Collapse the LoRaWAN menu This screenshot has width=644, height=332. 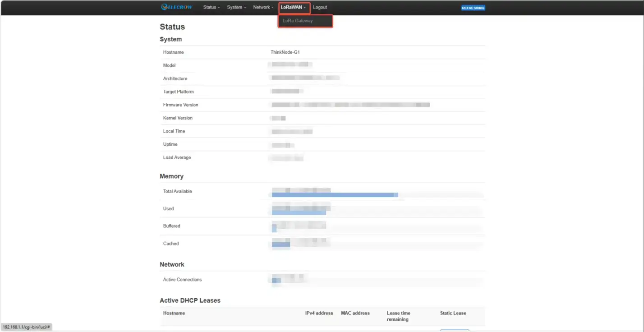click(294, 7)
